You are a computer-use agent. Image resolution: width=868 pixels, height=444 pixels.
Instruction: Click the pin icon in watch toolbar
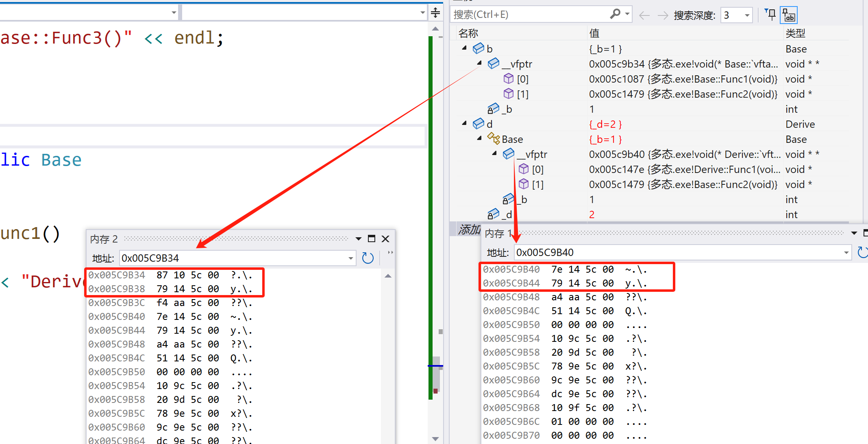(770, 15)
